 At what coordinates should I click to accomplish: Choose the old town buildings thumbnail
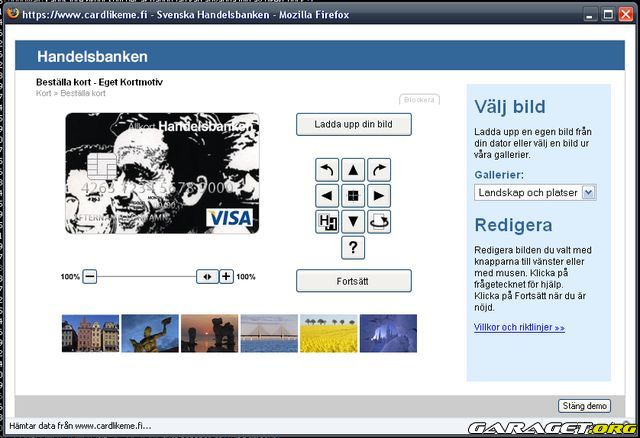(90, 333)
